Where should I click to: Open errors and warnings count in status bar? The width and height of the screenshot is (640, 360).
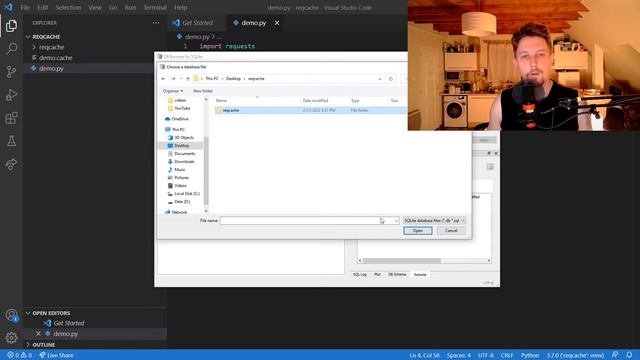(x=19, y=355)
